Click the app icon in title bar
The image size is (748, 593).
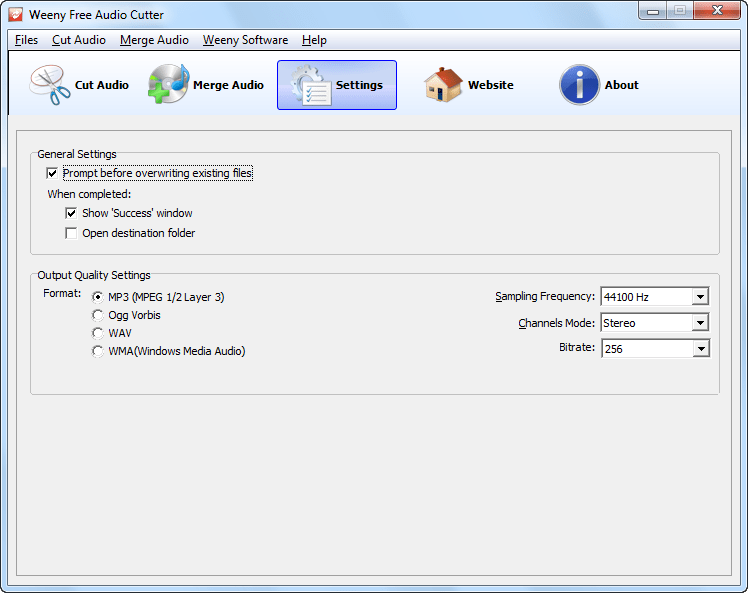16,14
